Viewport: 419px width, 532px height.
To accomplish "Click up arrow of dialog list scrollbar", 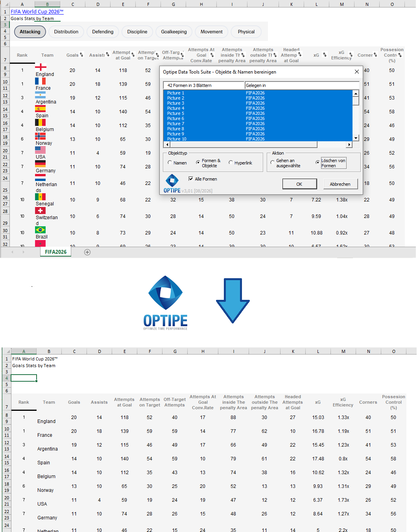I will 356,93.
